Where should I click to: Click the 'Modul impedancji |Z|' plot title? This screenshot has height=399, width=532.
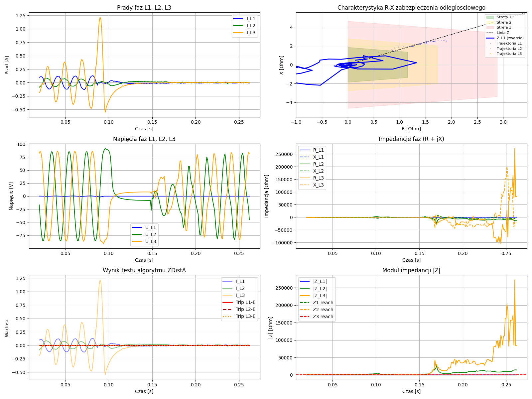[x=411, y=270]
